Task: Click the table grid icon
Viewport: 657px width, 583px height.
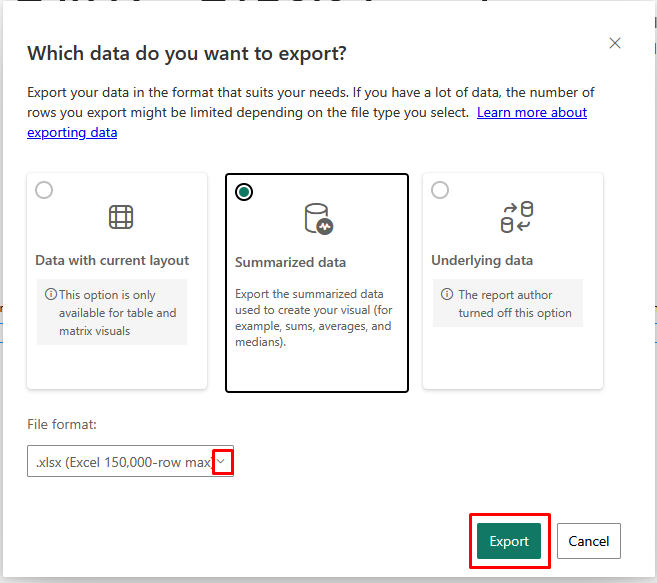Action: click(x=121, y=217)
